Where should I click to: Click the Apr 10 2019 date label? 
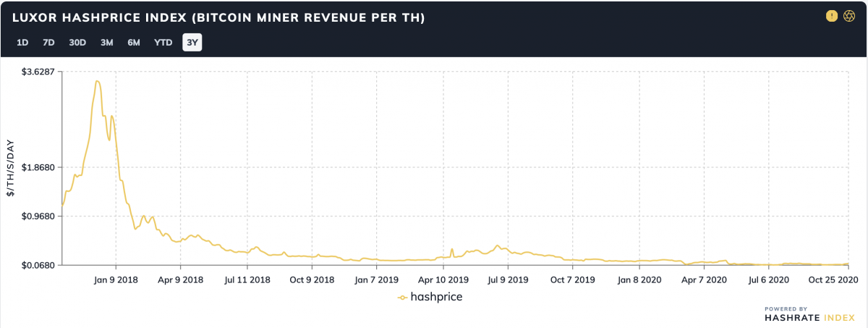(443, 278)
